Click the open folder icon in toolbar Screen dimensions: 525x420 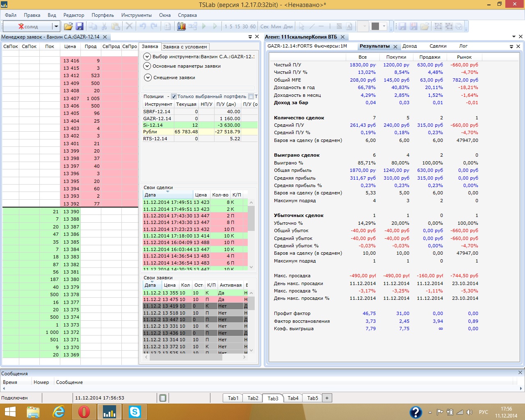pos(68,26)
